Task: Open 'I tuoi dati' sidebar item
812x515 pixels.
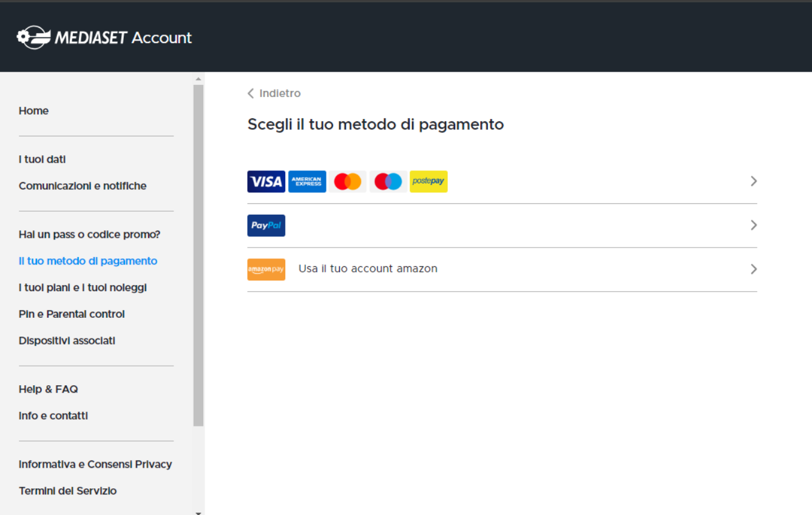Action: (42, 160)
